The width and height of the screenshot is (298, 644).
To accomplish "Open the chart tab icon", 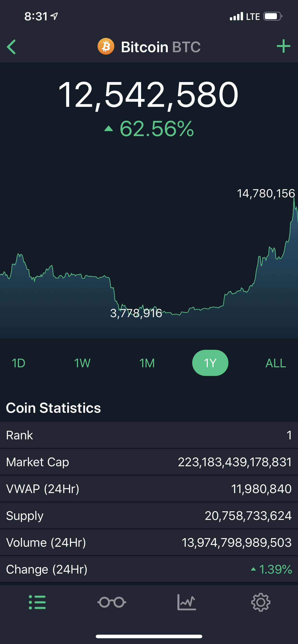I will tap(187, 602).
